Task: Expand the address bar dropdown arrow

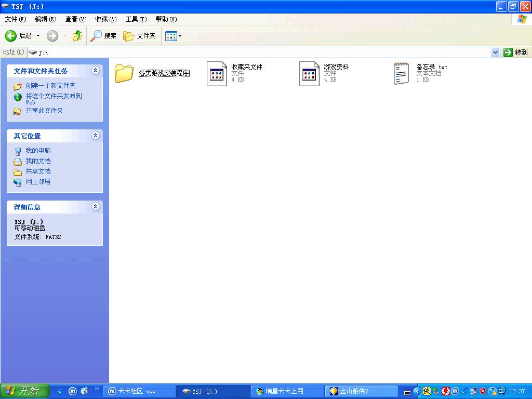Action: point(495,52)
